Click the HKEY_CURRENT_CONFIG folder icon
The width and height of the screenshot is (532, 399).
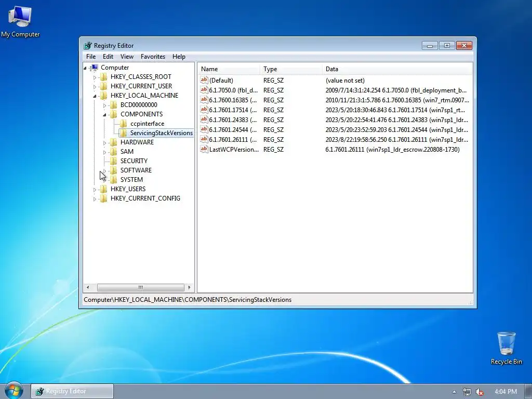[x=104, y=198]
